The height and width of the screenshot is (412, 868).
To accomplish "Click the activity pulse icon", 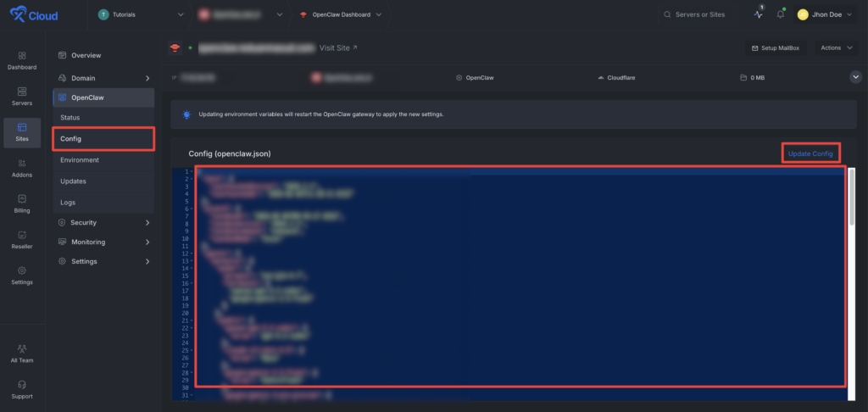I will [x=759, y=14].
